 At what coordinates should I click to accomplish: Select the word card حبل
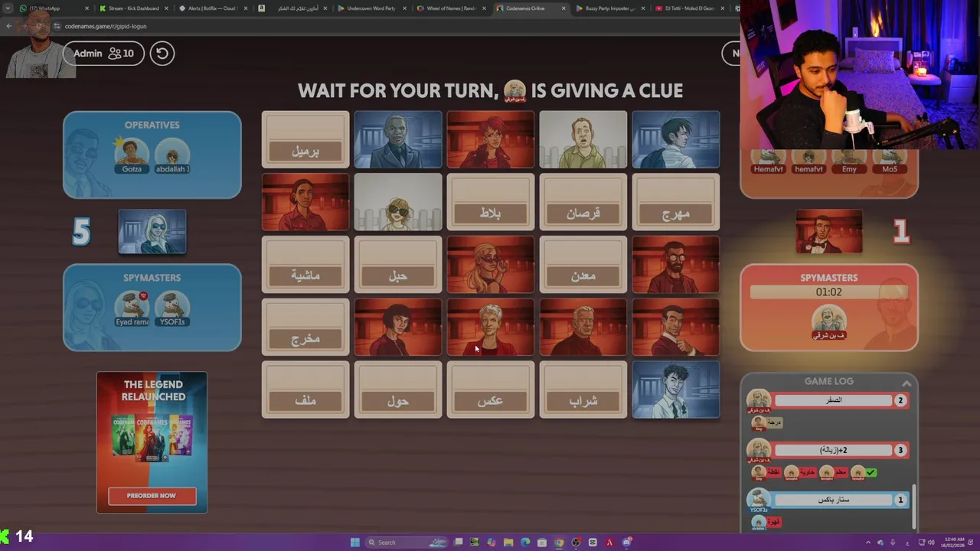click(398, 264)
